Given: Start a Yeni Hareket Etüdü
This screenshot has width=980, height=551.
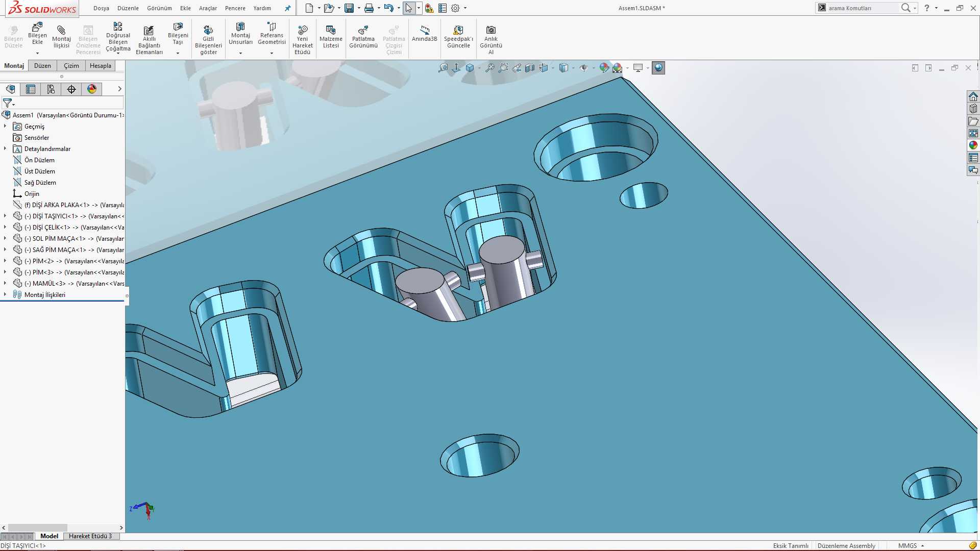Looking at the screenshot, I should coord(302,40).
